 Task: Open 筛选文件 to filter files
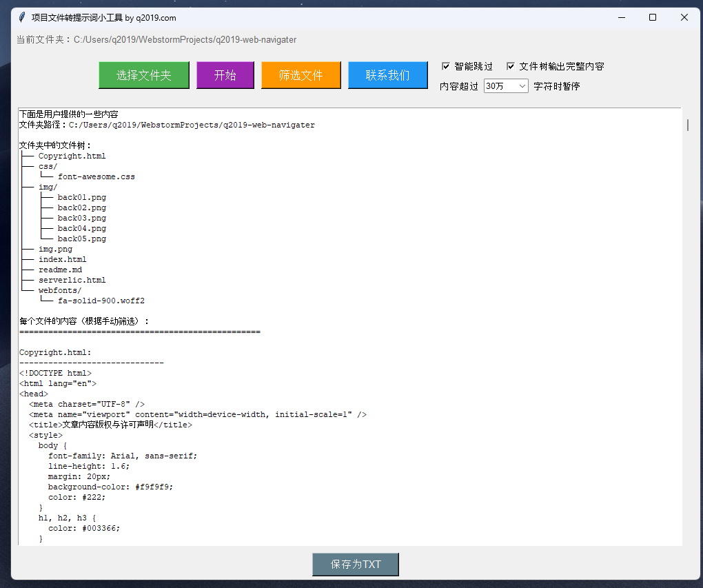tap(300, 75)
